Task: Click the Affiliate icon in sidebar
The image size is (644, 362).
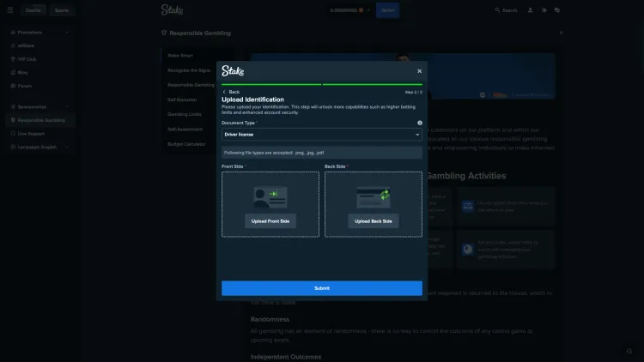Action: click(x=13, y=45)
